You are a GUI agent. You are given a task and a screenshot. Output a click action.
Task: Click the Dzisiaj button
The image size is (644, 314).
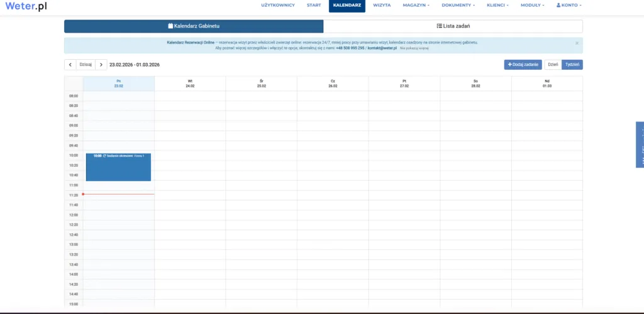point(86,65)
